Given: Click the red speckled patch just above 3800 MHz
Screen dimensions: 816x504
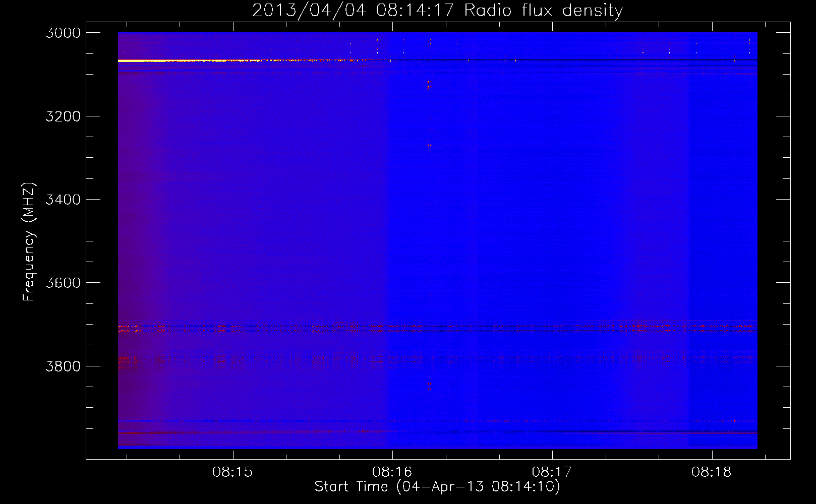Looking at the screenshot, I should (128, 360).
